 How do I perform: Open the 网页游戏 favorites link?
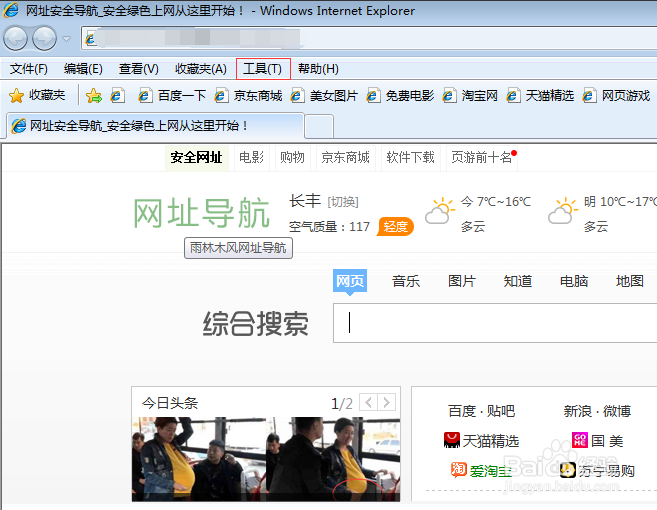[x=616, y=96]
